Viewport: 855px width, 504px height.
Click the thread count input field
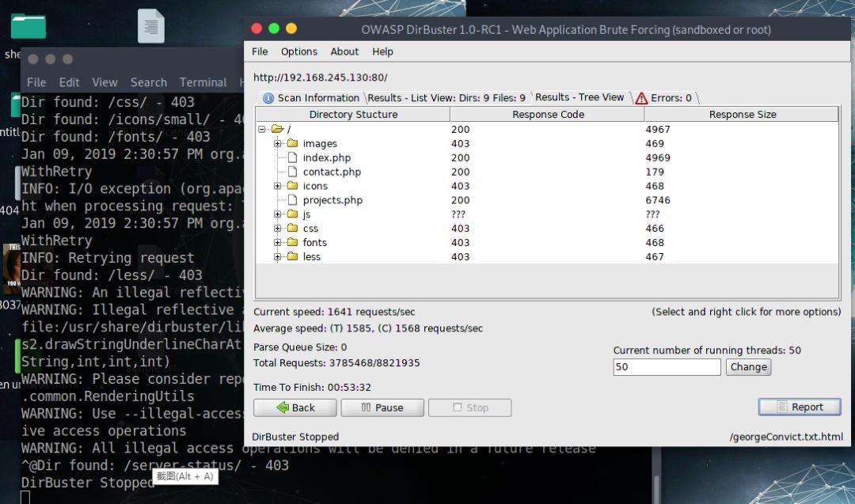[x=667, y=367]
